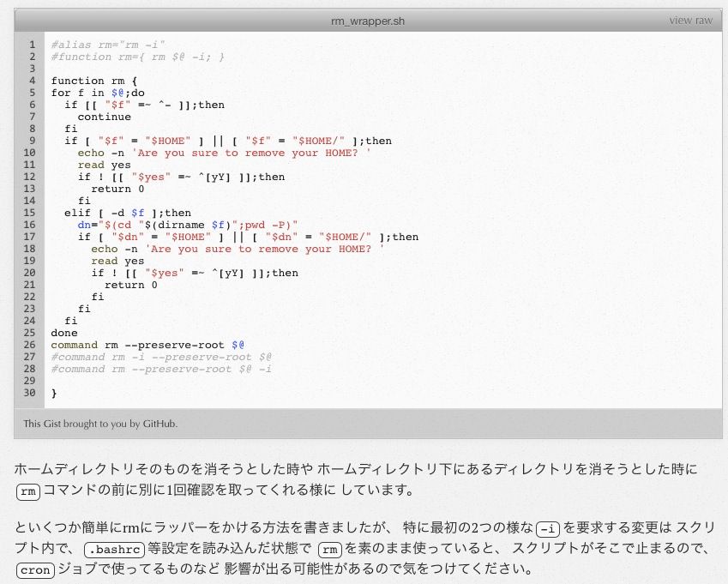Click 'return 0' on line 21

click(131, 285)
